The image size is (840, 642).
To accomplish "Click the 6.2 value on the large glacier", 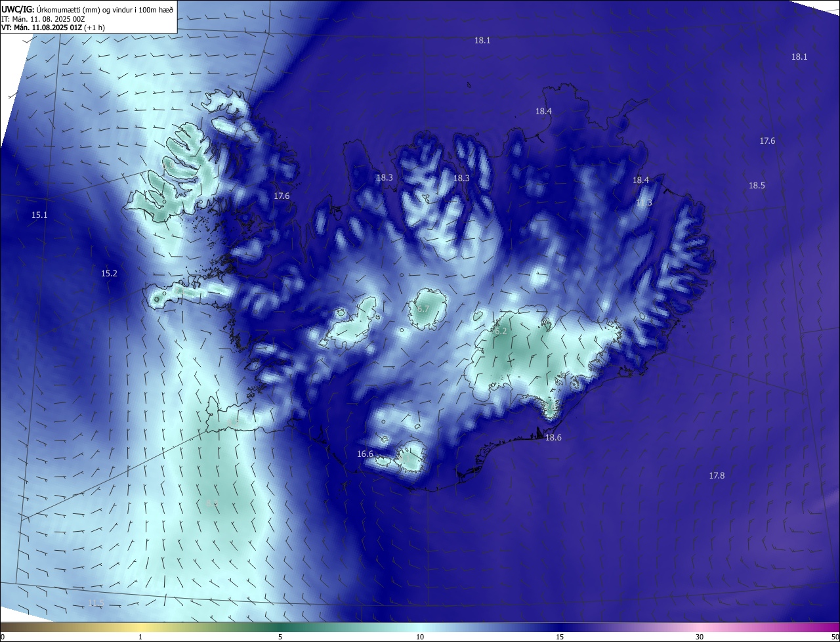I will pyautogui.click(x=501, y=332).
